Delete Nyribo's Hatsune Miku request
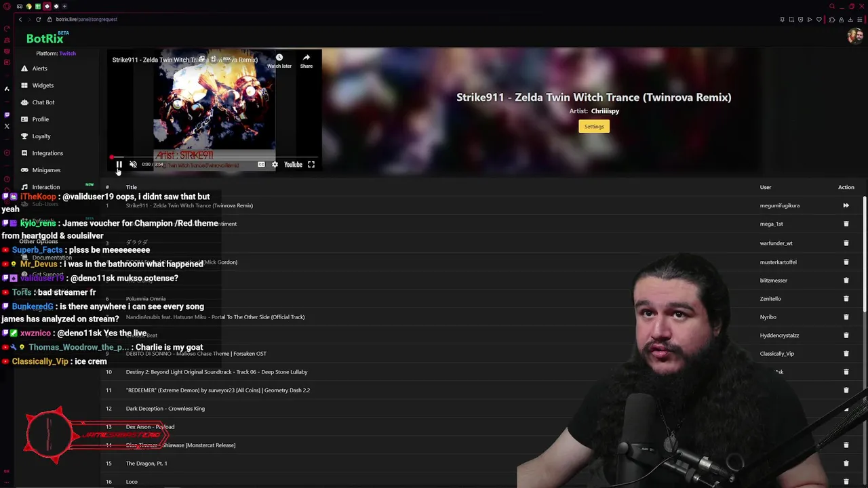The image size is (868, 488). 846,317
